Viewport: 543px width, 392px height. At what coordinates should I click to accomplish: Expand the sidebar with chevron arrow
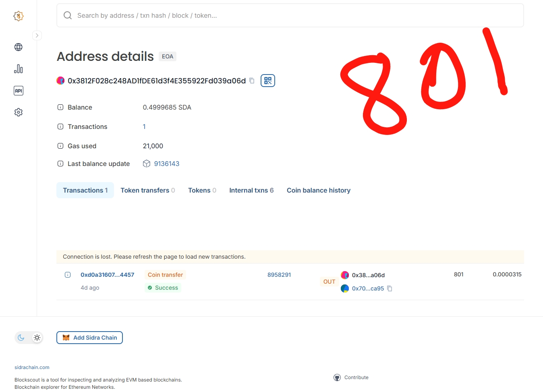coord(37,35)
